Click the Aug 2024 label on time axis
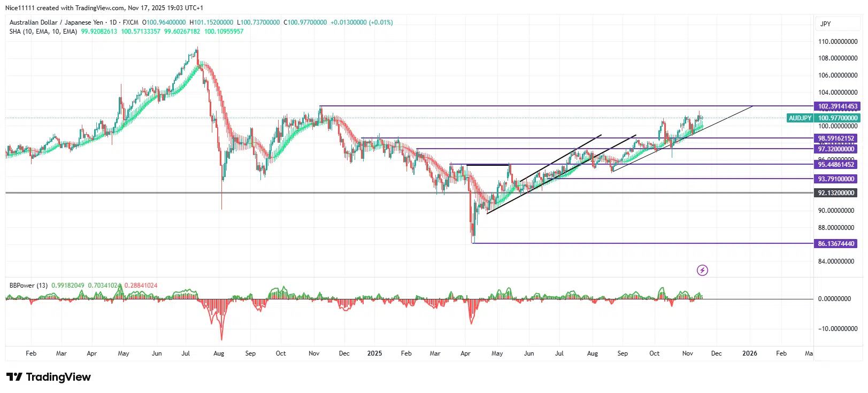868x393 pixels. (218, 353)
